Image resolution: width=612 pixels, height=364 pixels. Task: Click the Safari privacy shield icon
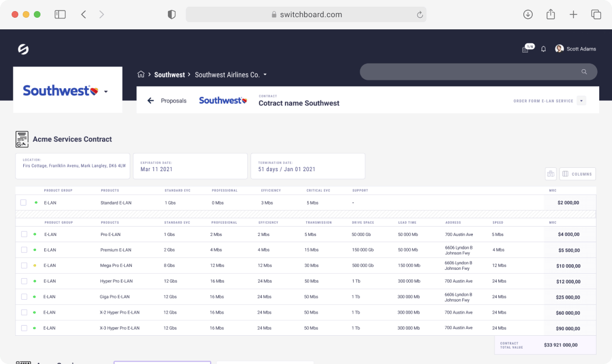pyautogui.click(x=172, y=14)
